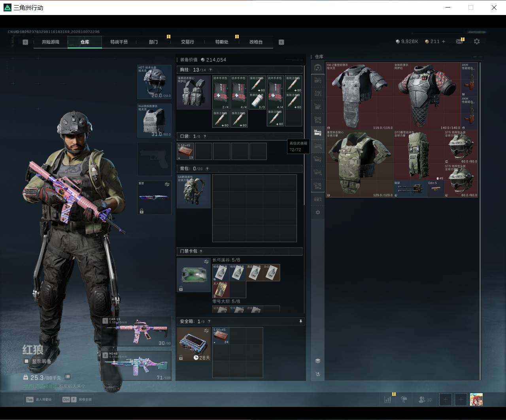
Task: Click the help icon next to 口袋
Action: [204, 136]
